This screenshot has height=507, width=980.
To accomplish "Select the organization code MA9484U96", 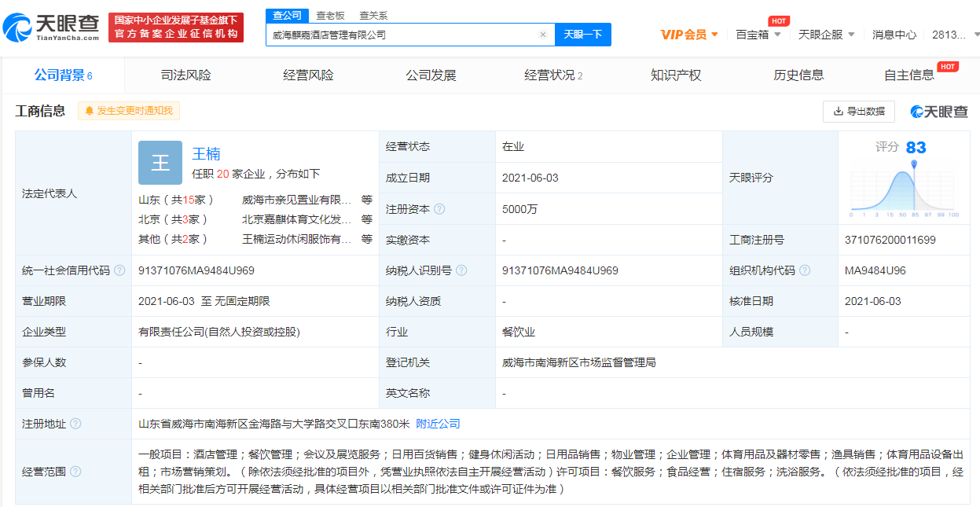I will pyautogui.click(x=875, y=270).
